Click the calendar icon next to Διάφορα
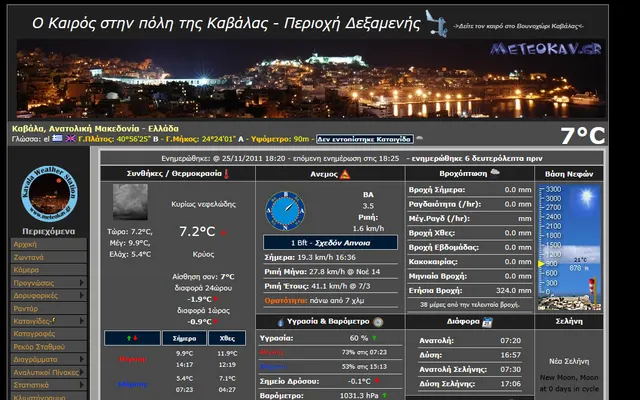Screen dimensions: 640x400 coord(487,322)
